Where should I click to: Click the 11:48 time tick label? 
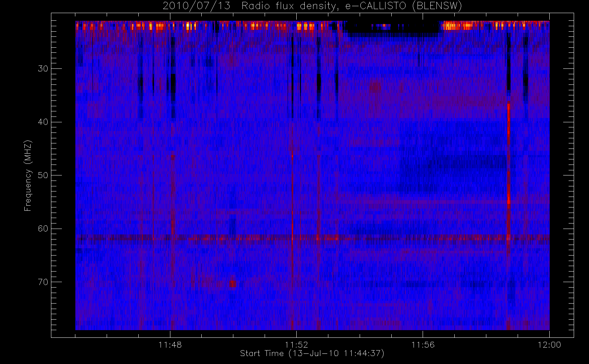click(170, 344)
